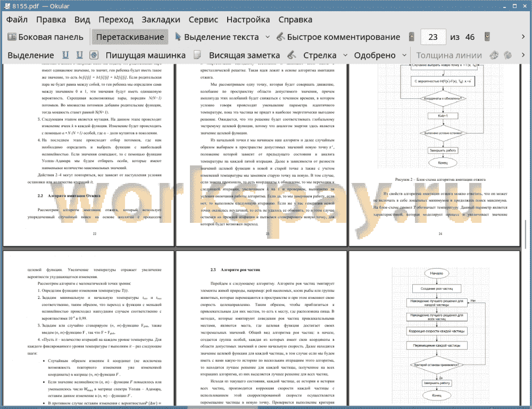Open the Сервис menu
532x409 pixels.
click(203, 20)
